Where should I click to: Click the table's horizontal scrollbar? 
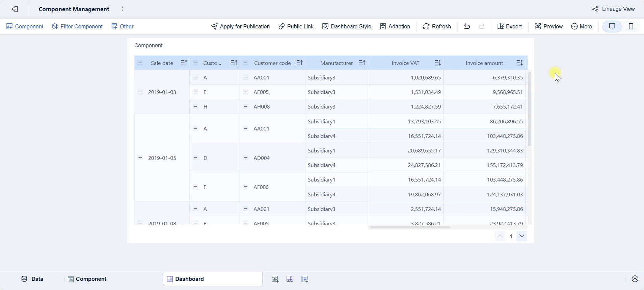pyautogui.click(x=410, y=227)
